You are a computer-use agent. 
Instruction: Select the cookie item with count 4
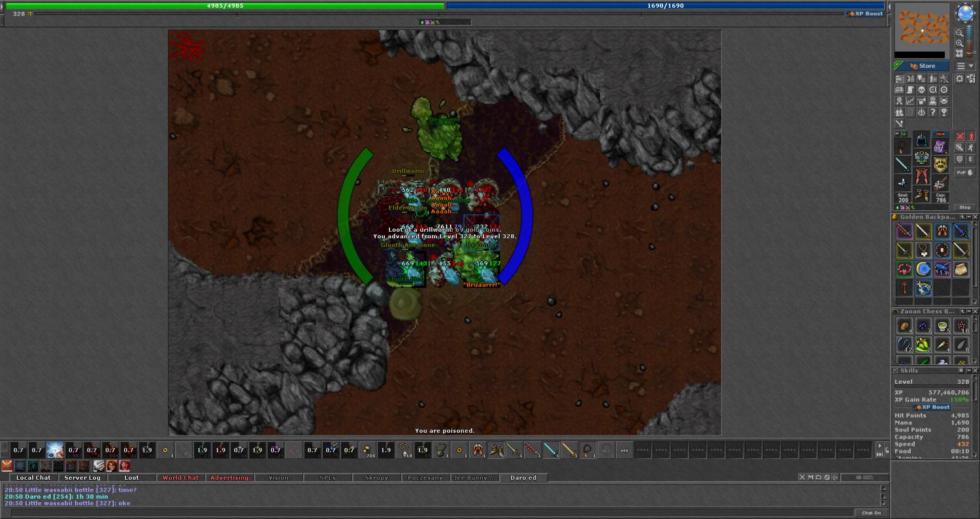tap(904, 326)
